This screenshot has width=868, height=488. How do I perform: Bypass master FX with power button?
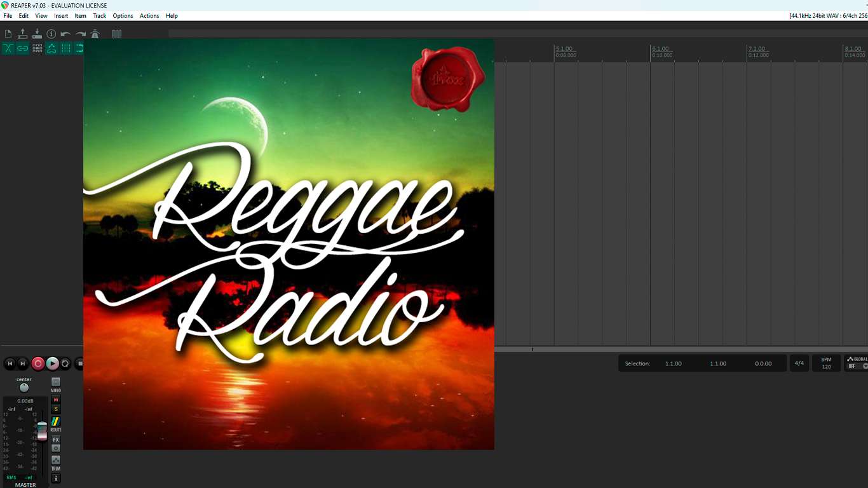(56, 448)
